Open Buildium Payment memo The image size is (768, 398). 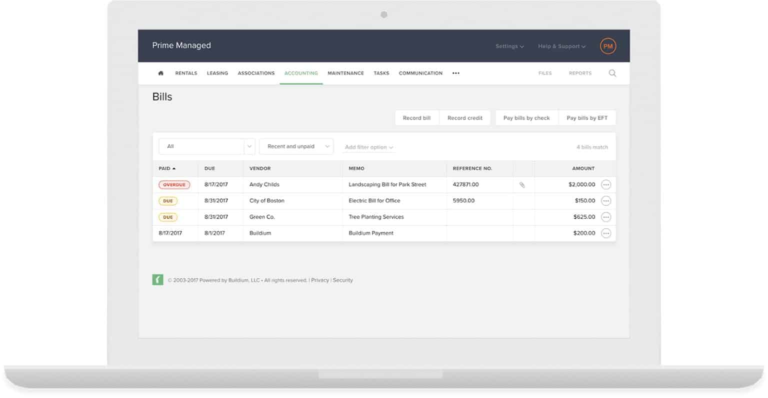(371, 233)
